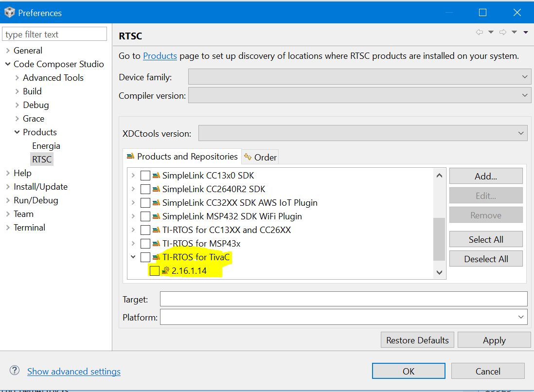Enable SimpleLink MSP432 SDK WiFi Plugin checkbox

(145, 216)
